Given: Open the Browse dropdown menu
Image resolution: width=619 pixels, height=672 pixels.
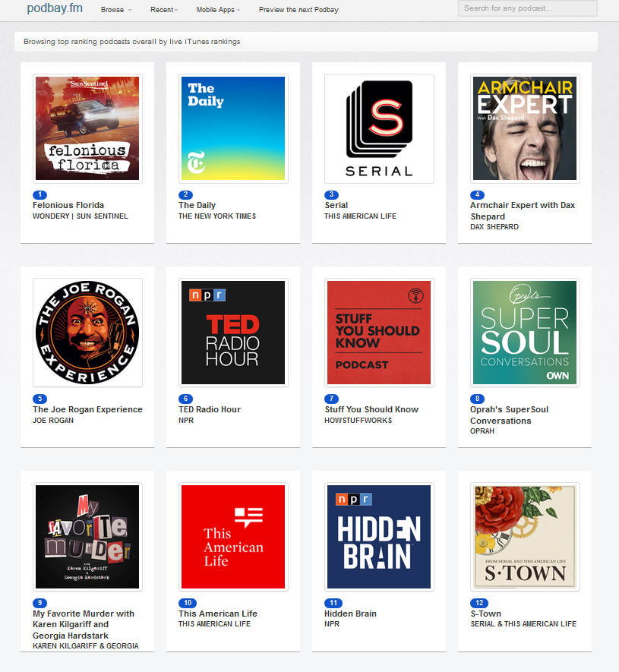Looking at the screenshot, I should pyautogui.click(x=115, y=10).
